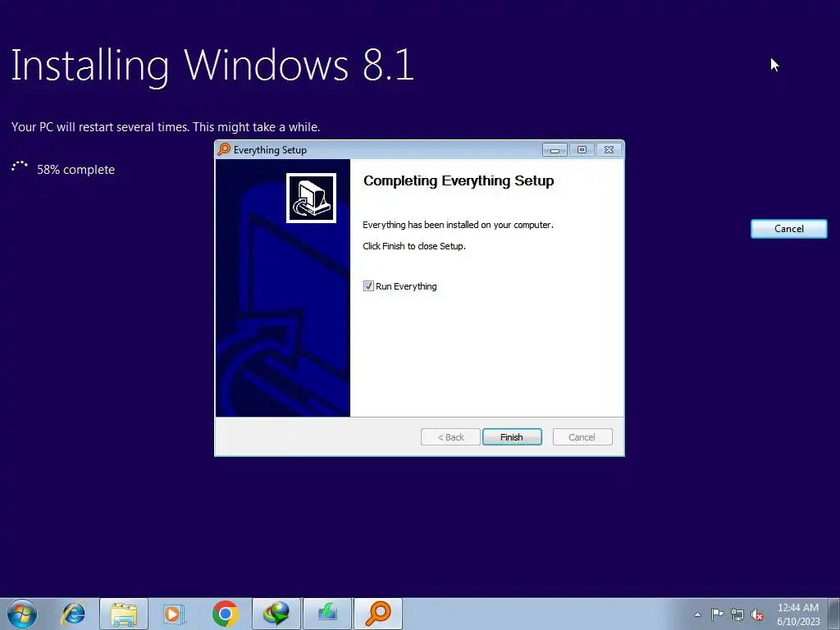The width and height of the screenshot is (840, 630).
Task: Show hidden tray icons arrow
Action: click(x=697, y=615)
